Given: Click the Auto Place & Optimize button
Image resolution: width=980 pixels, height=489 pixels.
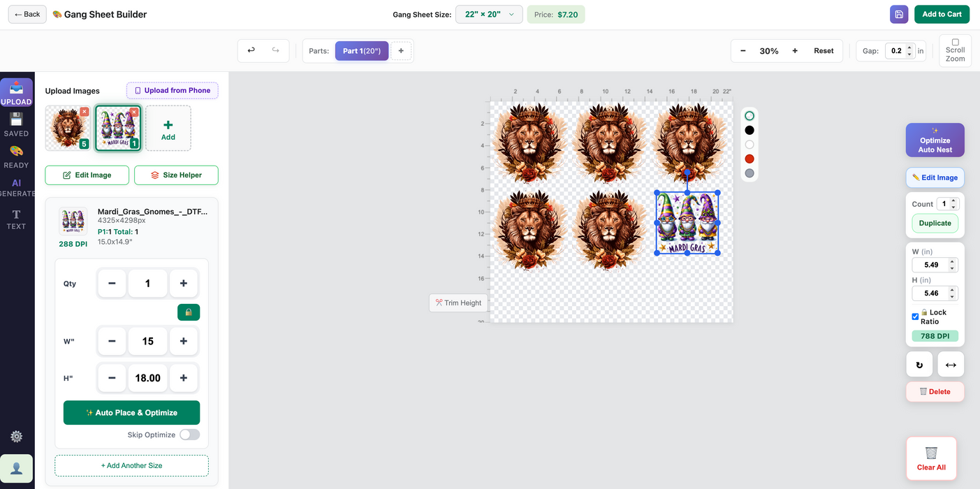Looking at the screenshot, I should click(131, 413).
